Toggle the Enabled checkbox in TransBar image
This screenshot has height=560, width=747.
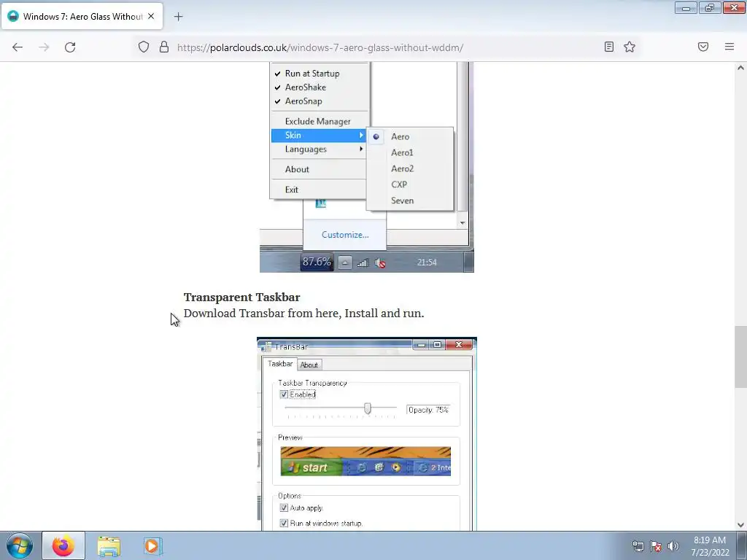pos(284,394)
